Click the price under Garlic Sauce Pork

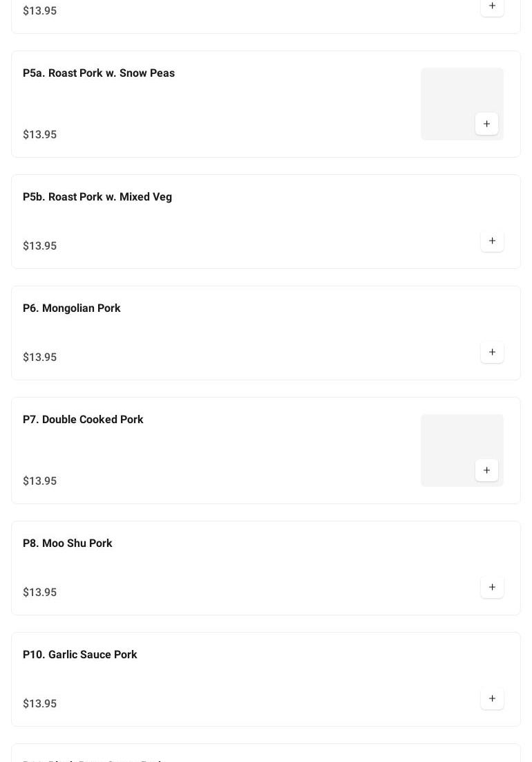pos(40,704)
